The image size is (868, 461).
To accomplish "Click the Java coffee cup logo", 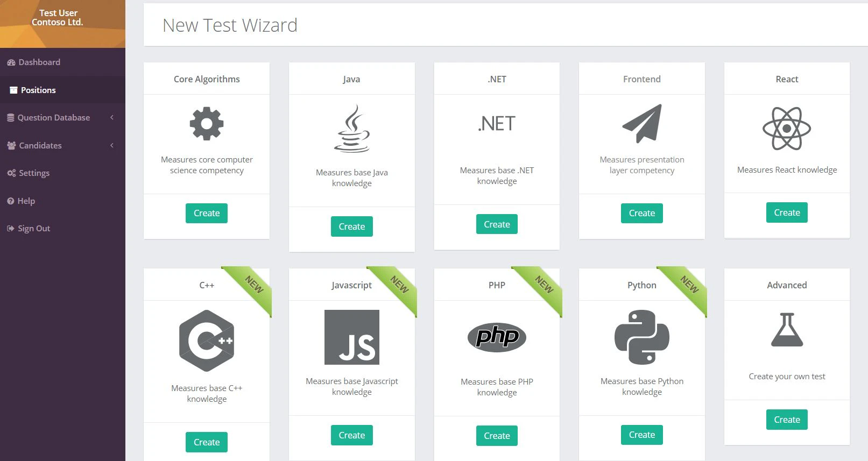I will click(x=352, y=129).
